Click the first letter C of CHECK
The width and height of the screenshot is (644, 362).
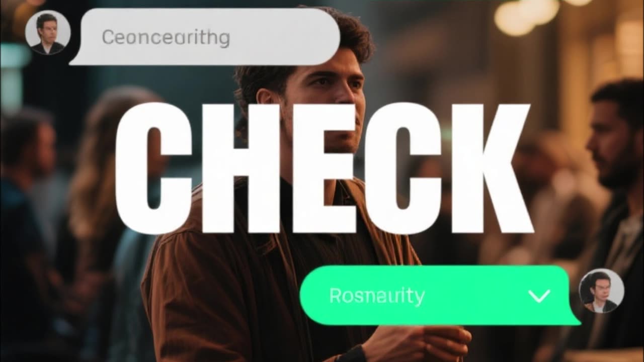click(x=153, y=168)
